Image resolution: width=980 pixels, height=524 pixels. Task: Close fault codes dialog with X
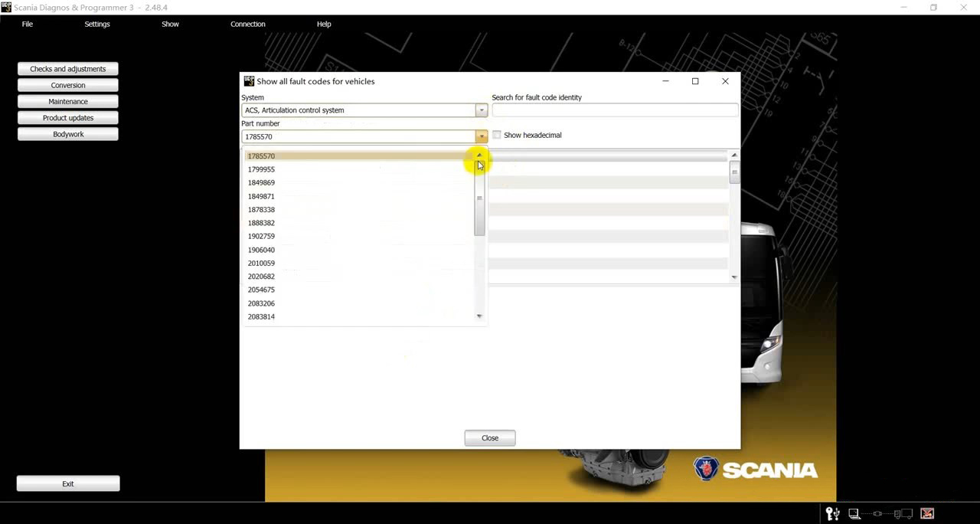(x=725, y=81)
